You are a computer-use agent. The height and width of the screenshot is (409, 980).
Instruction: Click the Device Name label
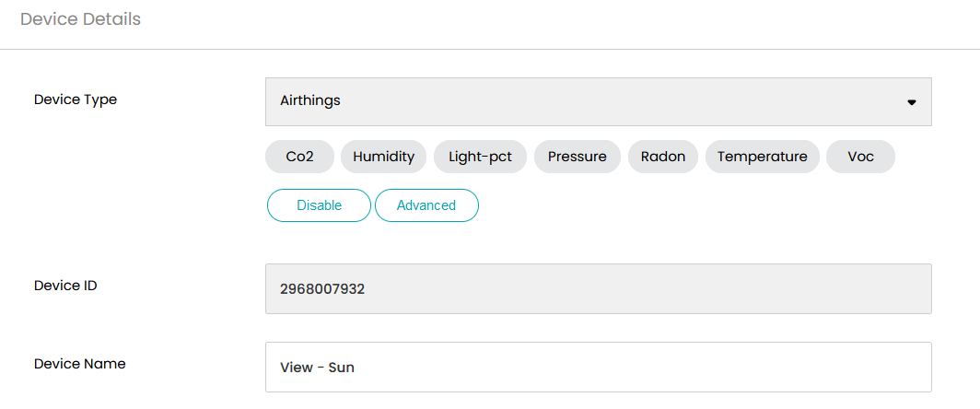pyautogui.click(x=79, y=364)
